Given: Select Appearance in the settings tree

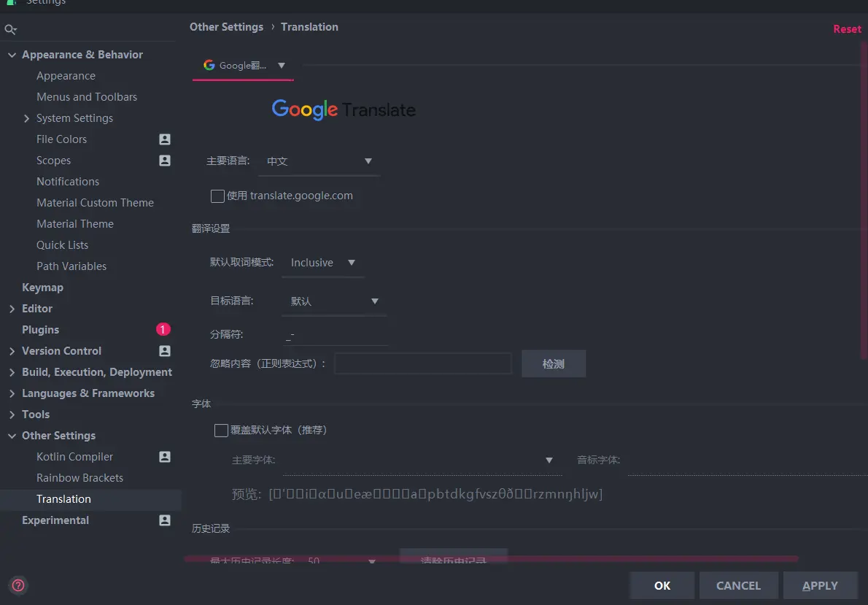Looking at the screenshot, I should click(66, 76).
